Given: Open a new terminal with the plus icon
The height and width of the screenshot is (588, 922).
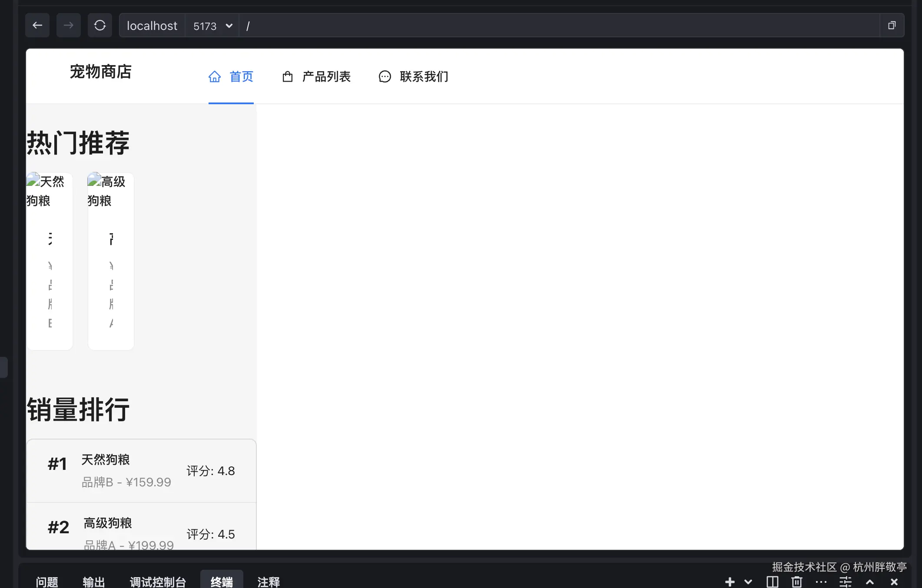Looking at the screenshot, I should 730,582.
